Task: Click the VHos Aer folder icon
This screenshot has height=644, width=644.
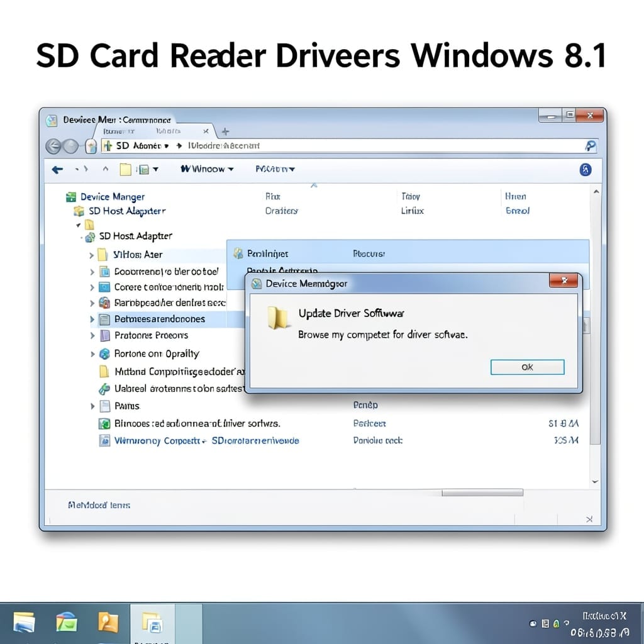Action: click(x=103, y=255)
